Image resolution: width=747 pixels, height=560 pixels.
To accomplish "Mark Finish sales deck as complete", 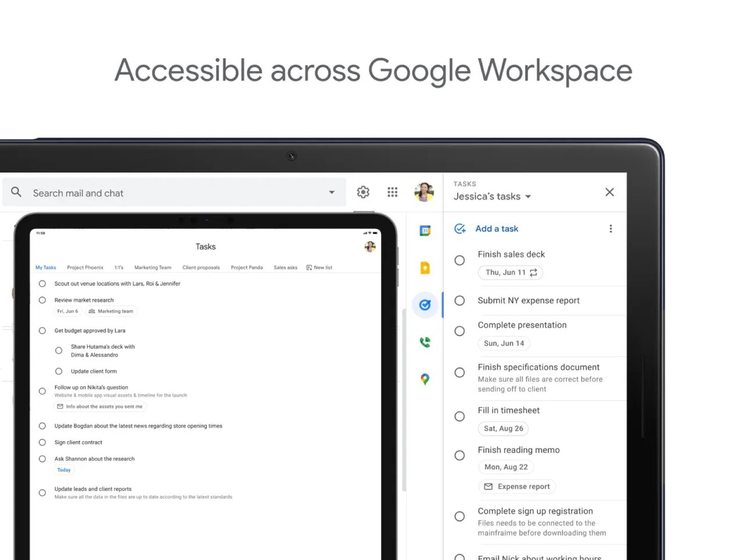I will 460,260.
